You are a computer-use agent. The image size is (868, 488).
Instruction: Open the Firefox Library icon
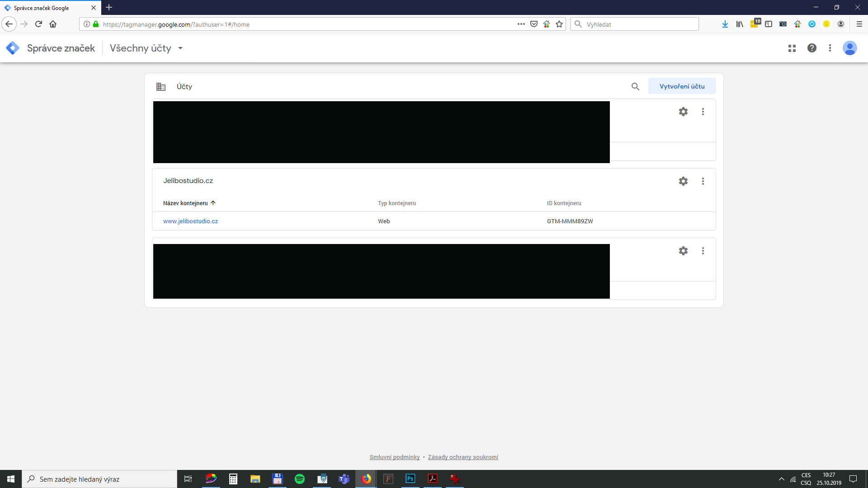tap(740, 24)
